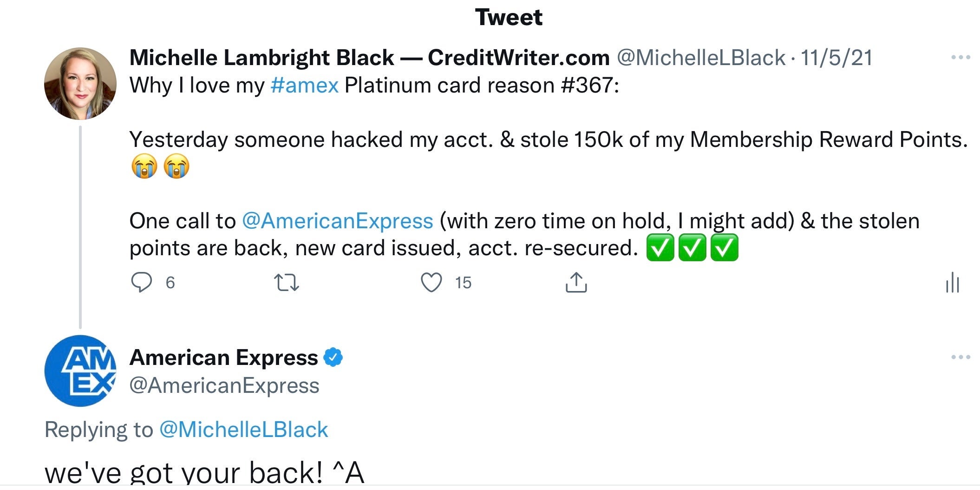Click the reply comment bubble icon
The width and height of the screenshot is (980, 490).
(141, 282)
